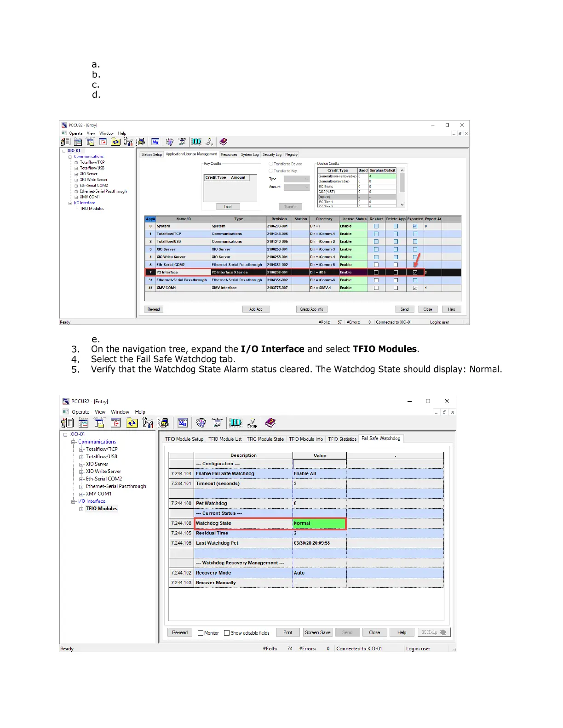The width and height of the screenshot is (563, 728).
Task: Open purple help book icon in lower PCCU32 toolbar
Action: tap(270, 422)
